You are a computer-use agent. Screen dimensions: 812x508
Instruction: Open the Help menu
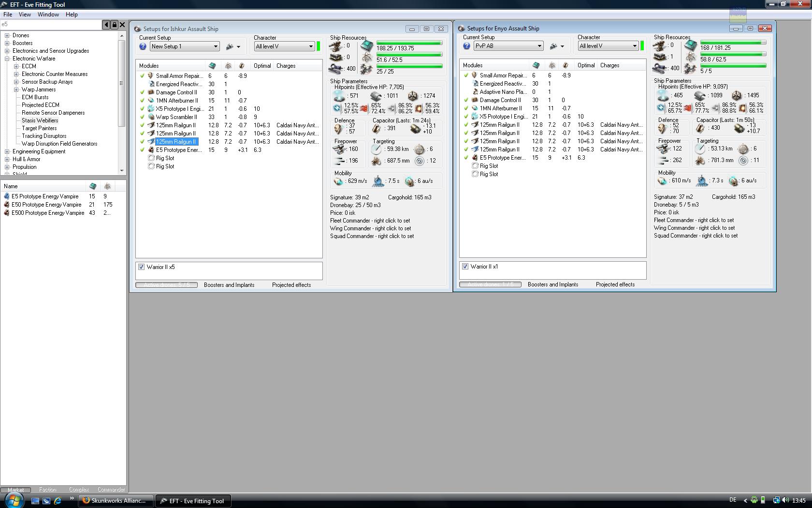72,15
